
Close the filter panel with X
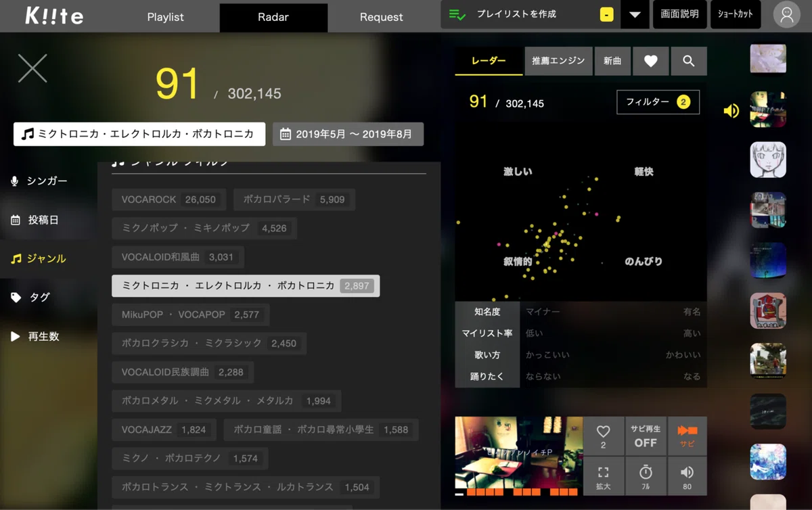pos(32,68)
